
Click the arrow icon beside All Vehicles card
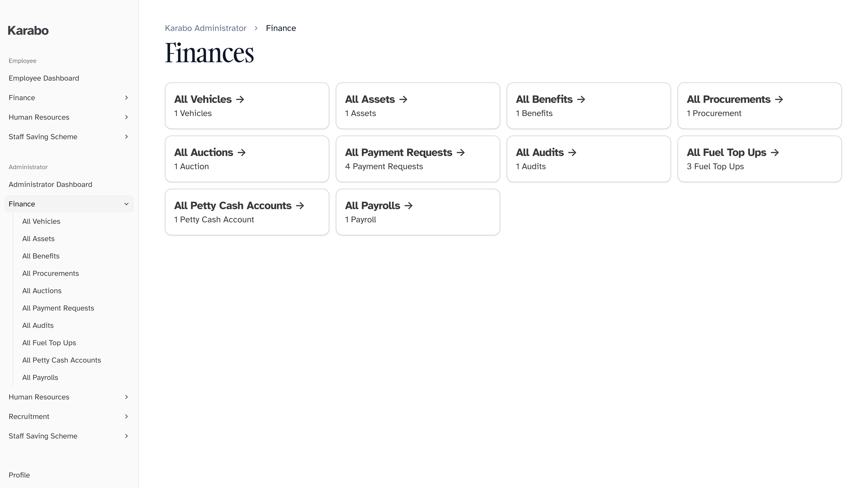click(x=240, y=99)
